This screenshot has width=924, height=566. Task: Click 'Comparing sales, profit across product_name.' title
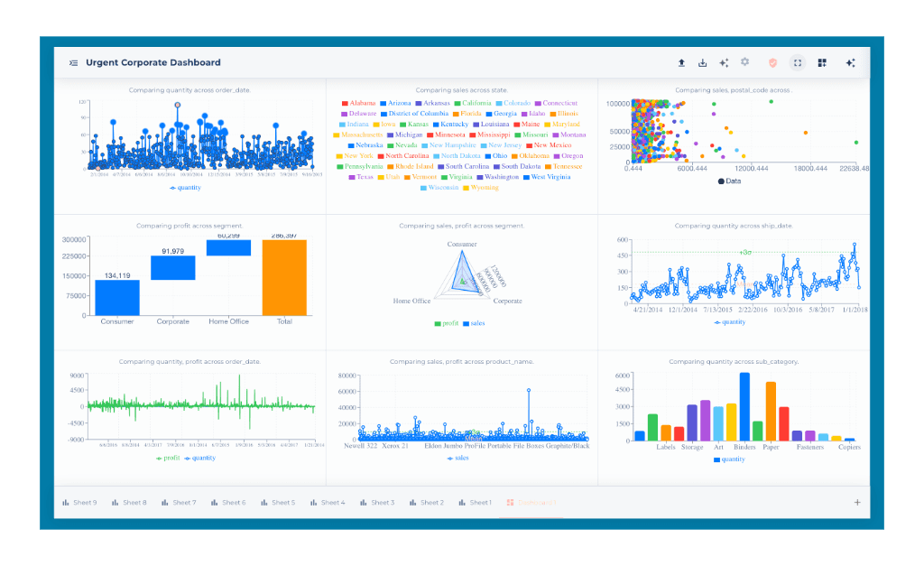[461, 361]
